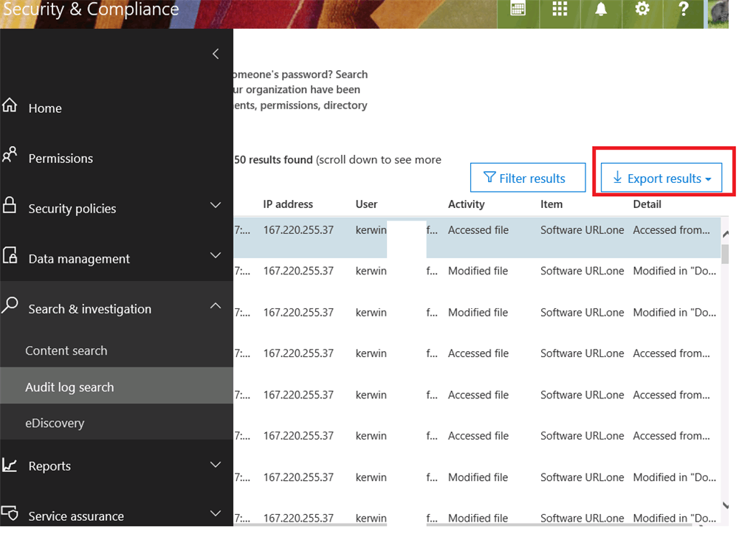Click the results list vertical scrollbar
This screenshot has width=756, height=537.
pos(725,369)
